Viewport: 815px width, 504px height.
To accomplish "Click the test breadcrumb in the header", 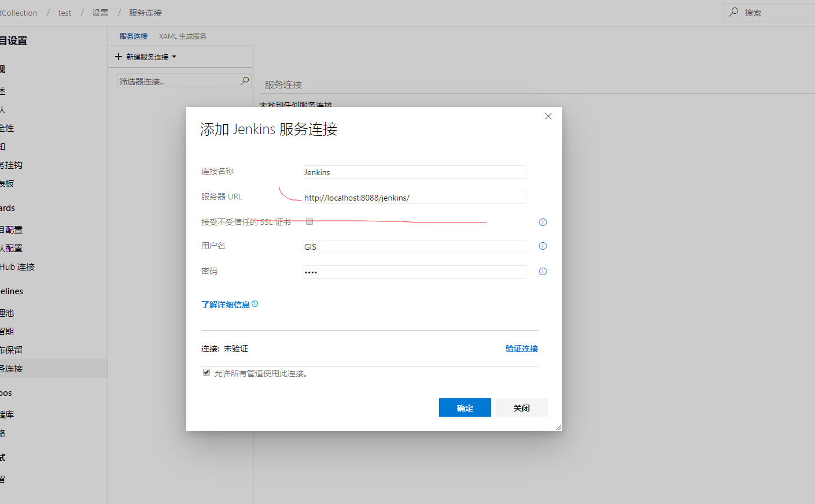I will [x=65, y=13].
